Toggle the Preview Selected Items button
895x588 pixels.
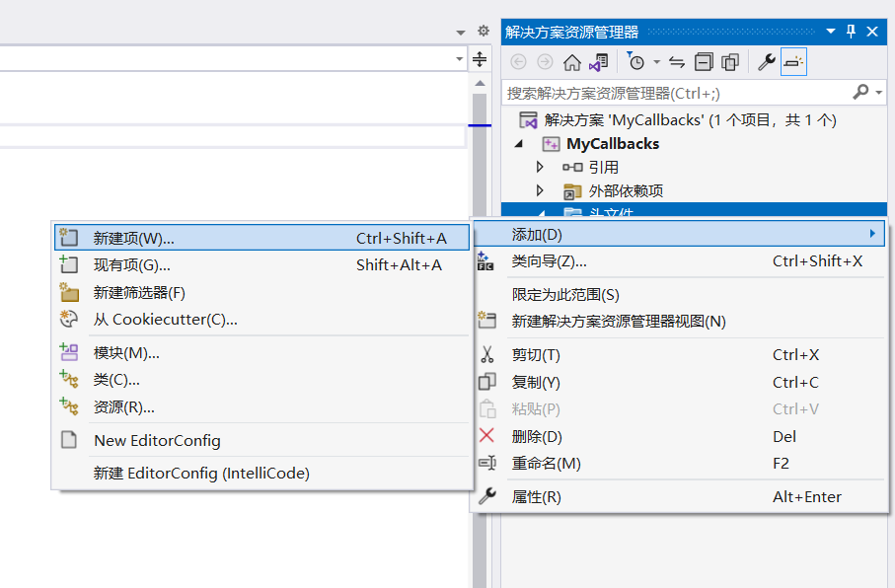tap(793, 61)
